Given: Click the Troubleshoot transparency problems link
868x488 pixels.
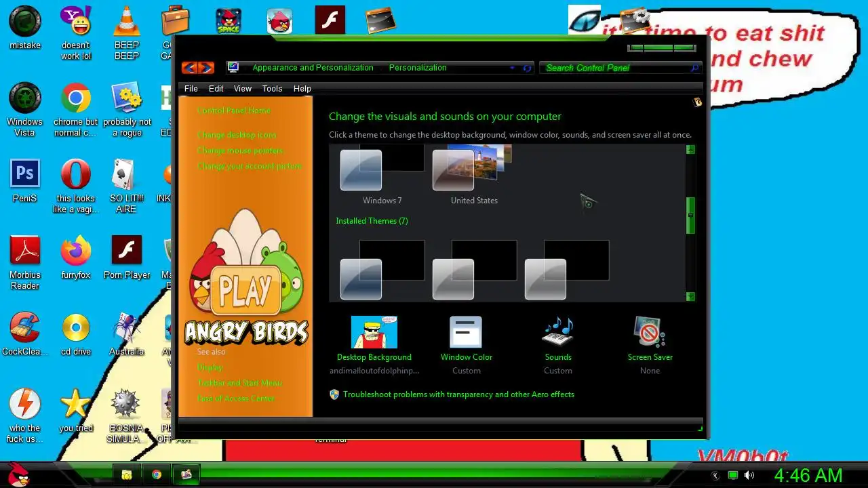Looking at the screenshot, I should point(458,394).
